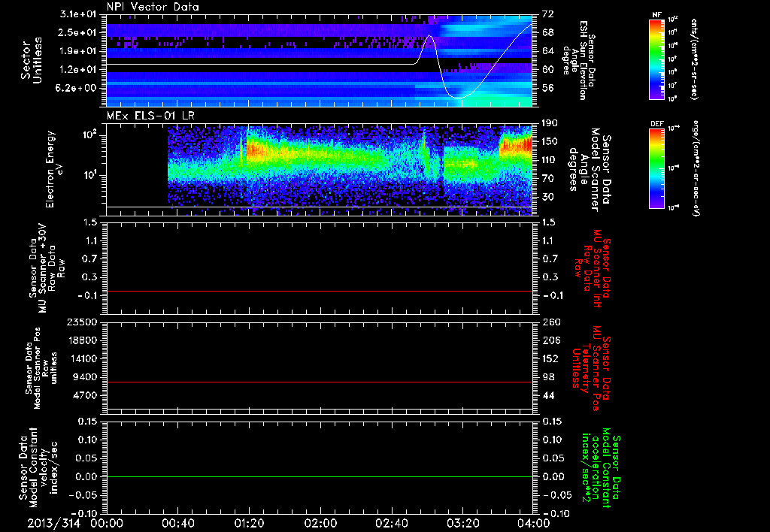The image size is (770, 532).
Task: Click the Sector Unitless axis label
Action: [x=31, y=60]
